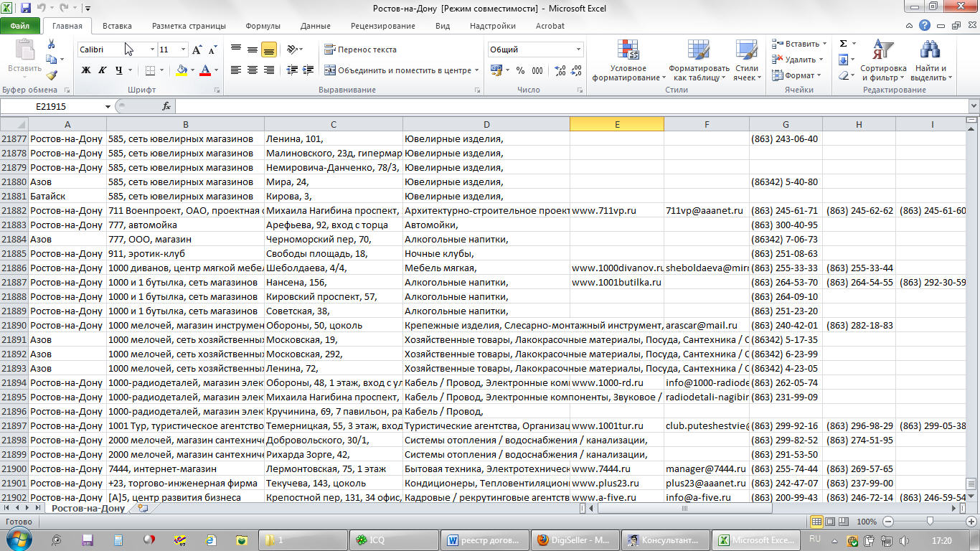Screen dimensions: 980x551
Task: Click the insert new sheet tab icon
Action: [143, 508]
